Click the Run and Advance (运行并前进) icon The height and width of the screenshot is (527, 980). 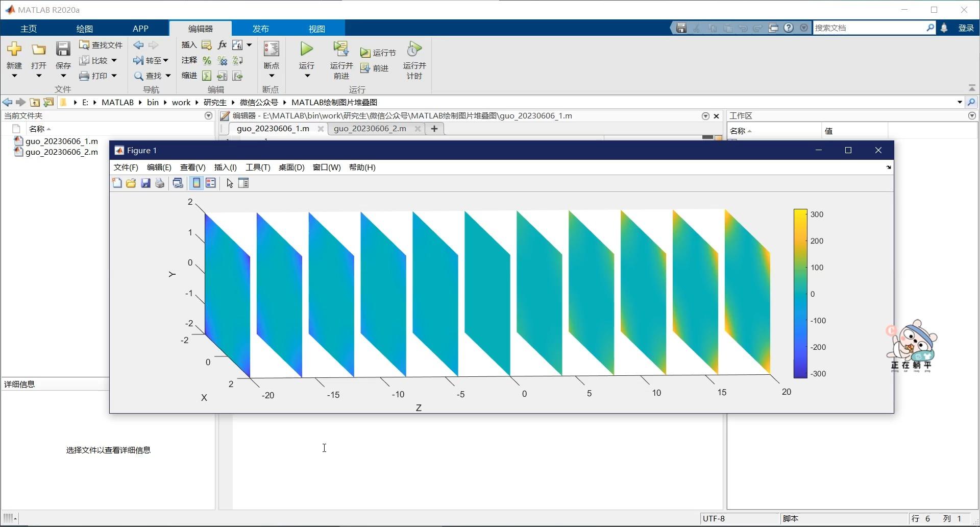[341, 49]
